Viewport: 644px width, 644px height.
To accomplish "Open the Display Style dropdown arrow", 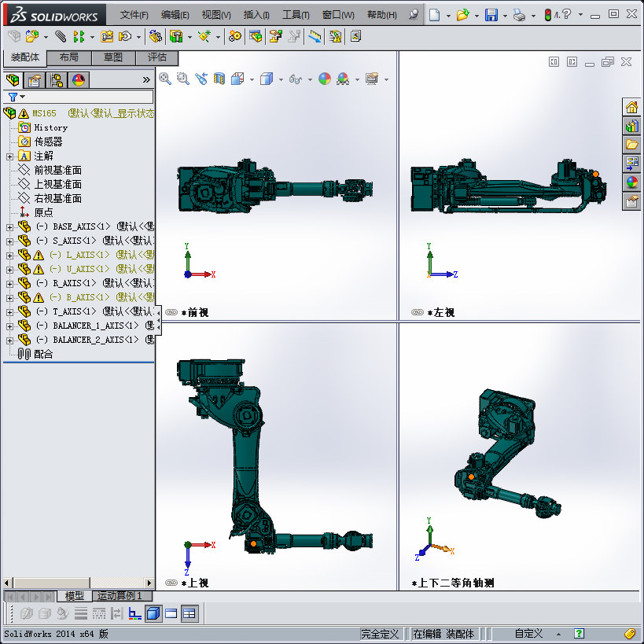I will point(281,79).
